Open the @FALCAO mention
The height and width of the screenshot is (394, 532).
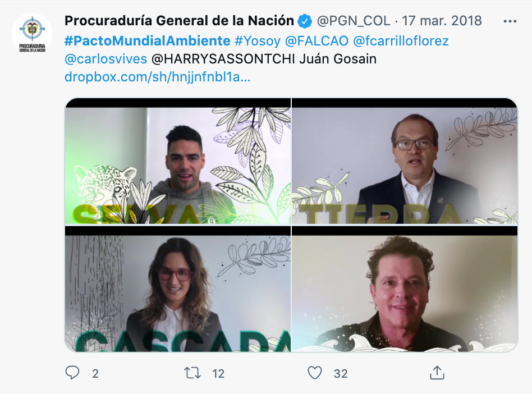pyautogui.click(x=317, y=41)
